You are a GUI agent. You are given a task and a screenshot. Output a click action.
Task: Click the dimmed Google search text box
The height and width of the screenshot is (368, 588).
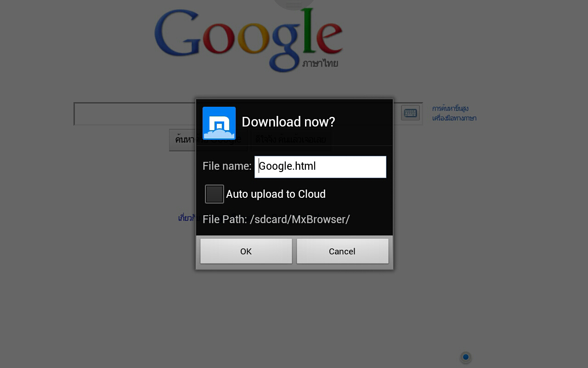pos(135,114)
